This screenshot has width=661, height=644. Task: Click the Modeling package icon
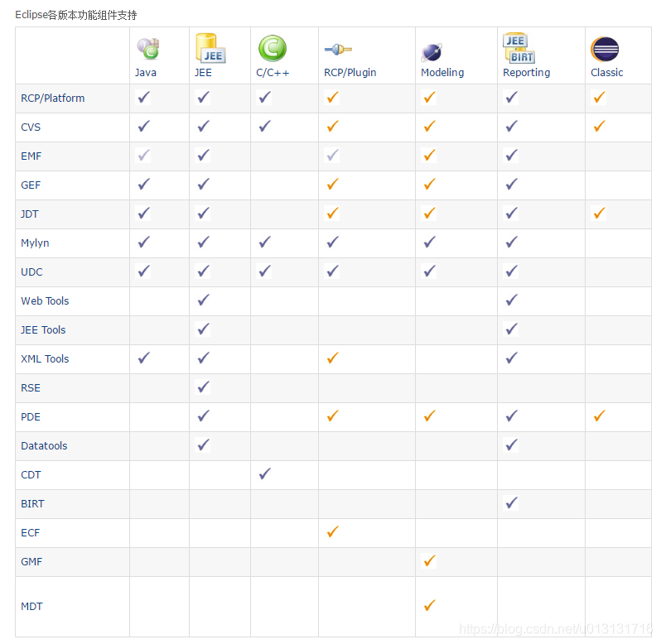[432, 52]
